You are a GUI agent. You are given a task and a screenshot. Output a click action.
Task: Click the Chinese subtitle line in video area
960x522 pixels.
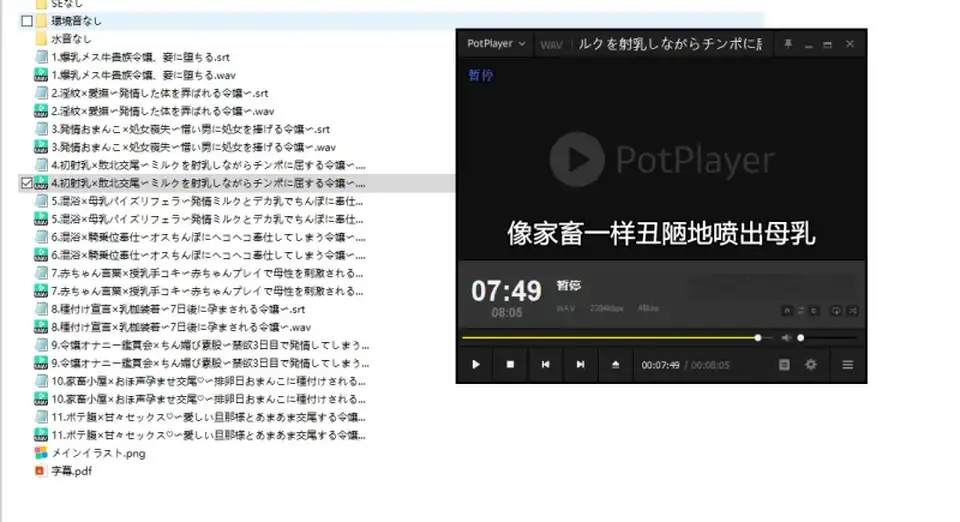pyautogui.click(x=661, y=234)
